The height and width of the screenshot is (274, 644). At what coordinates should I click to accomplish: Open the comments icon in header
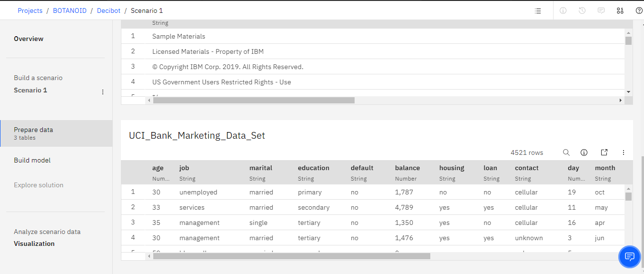click(601, 10)
